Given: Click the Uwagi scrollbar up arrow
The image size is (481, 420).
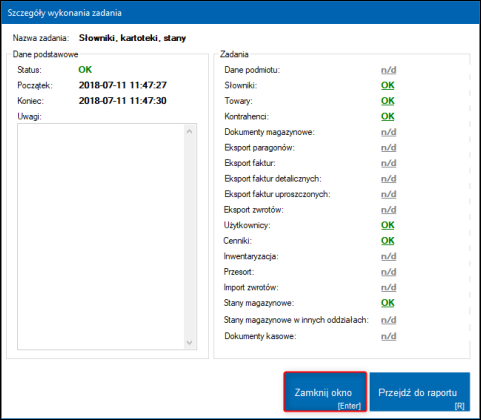Looking at the screenshot, I should pyautogui.click(x=189, y=131).
